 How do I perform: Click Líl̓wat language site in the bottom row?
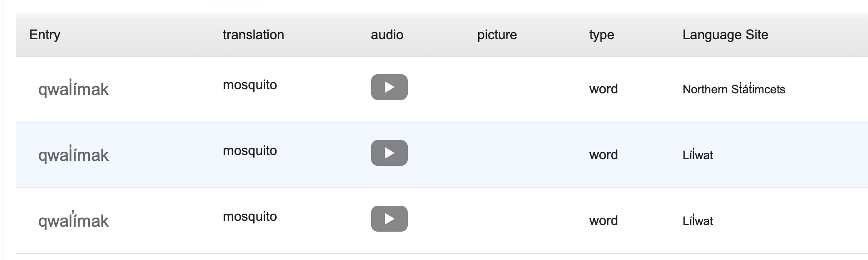698,221
